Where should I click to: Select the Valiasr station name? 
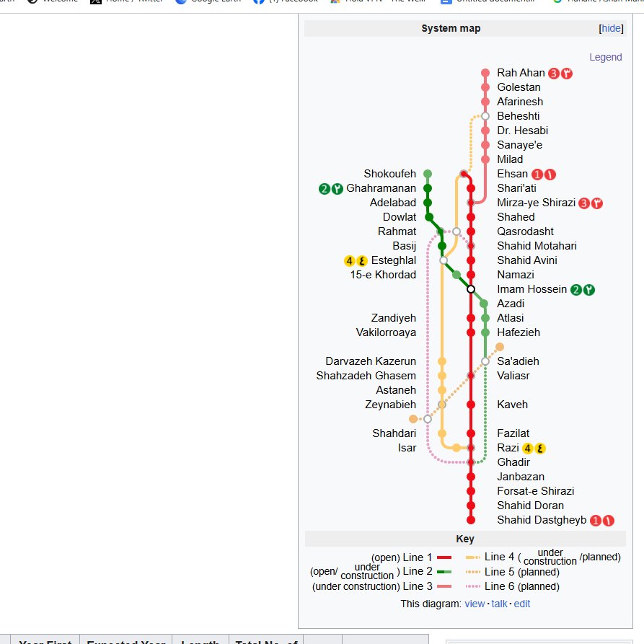click(513, 376)
